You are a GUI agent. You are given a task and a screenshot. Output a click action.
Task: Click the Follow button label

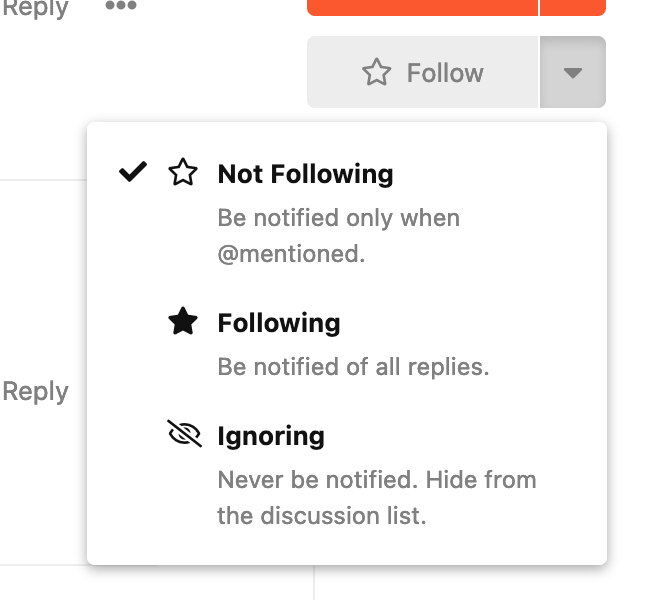point(445,72)
